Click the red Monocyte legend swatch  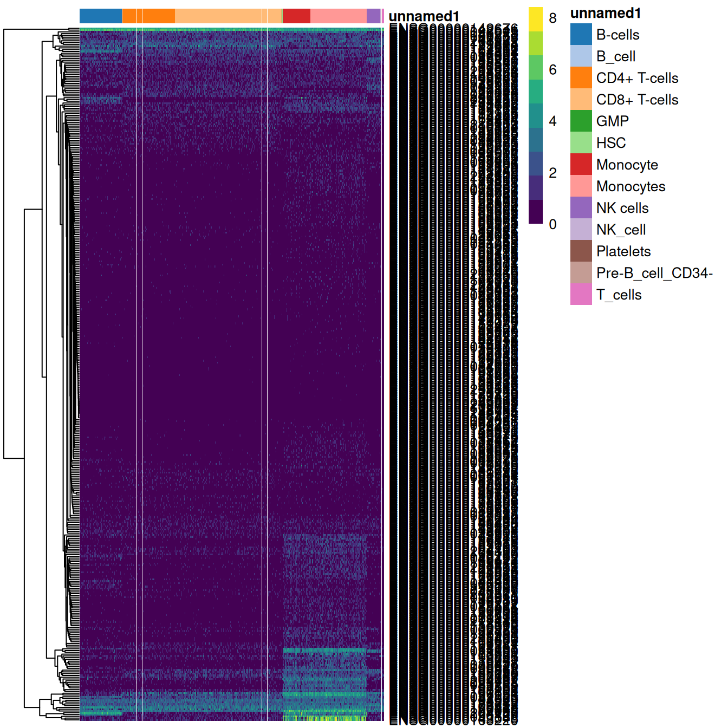(581, 165)
